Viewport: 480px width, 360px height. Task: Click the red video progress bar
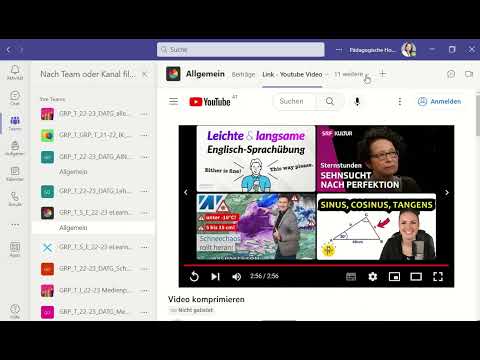tap(316, 265)
